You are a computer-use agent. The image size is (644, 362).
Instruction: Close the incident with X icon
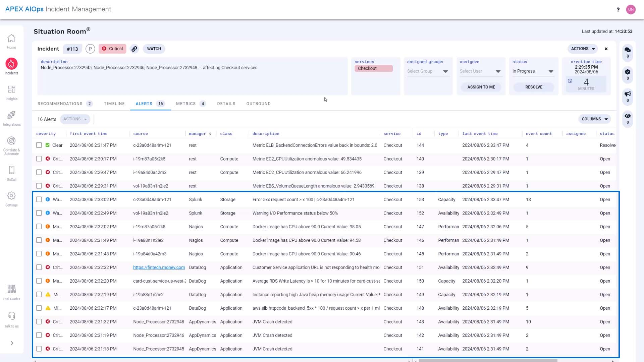pos(606,49)
